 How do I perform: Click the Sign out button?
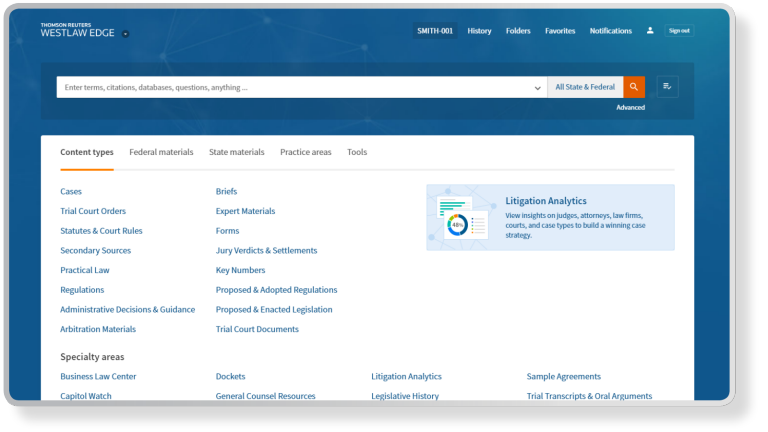[679, 31]
